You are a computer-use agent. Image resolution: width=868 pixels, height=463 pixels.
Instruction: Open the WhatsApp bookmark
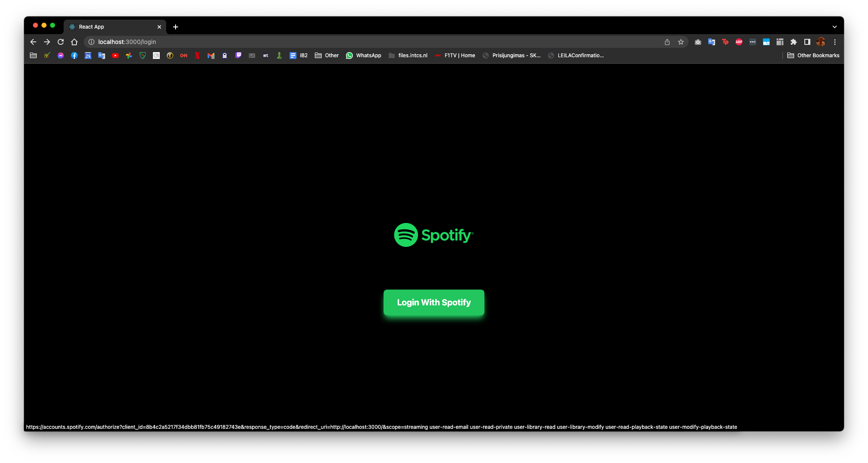[364, 56]
